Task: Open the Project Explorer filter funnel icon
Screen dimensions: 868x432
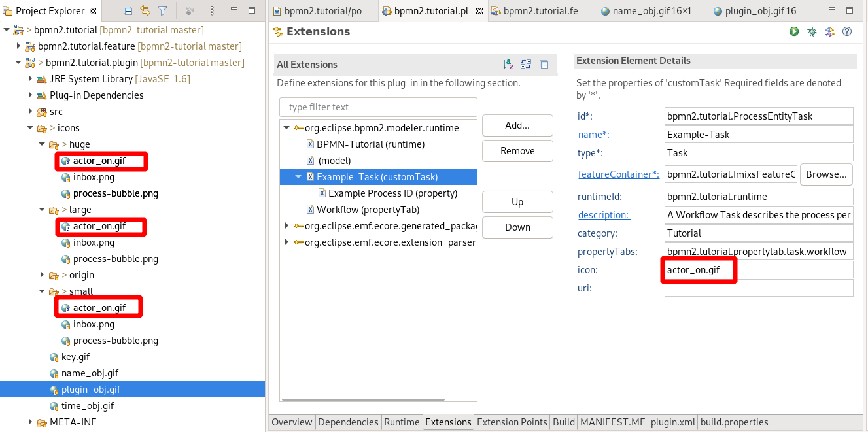Action: [x=163, y=11]
